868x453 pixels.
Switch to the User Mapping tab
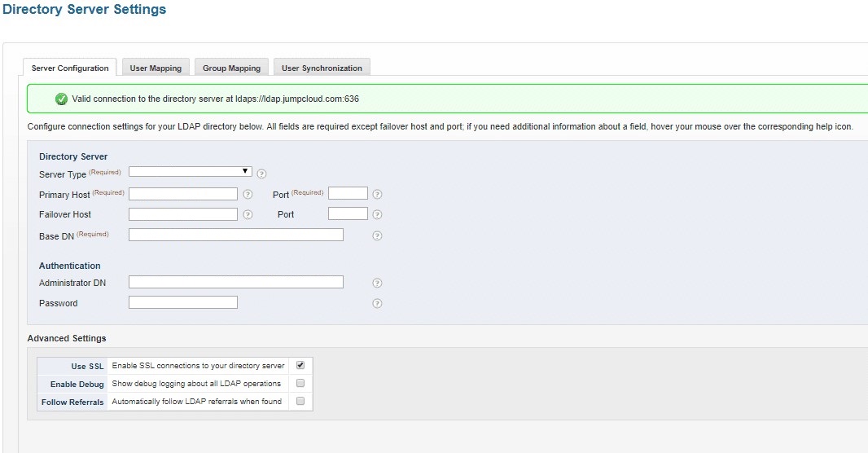coord(156,68)
